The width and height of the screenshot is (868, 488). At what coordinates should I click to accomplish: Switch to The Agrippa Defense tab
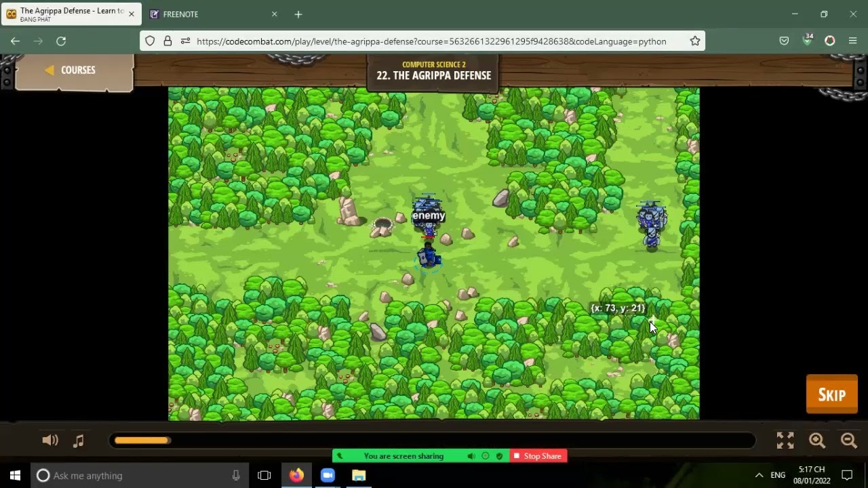coord(71,14)
